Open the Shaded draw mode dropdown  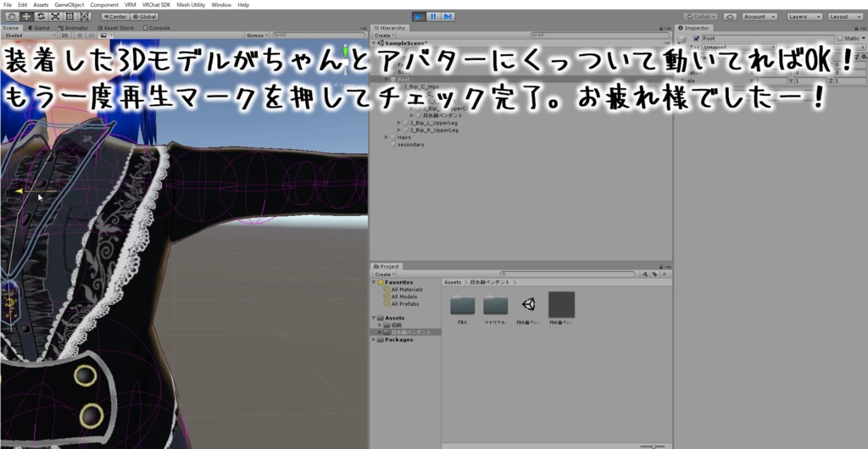[29, 35]
